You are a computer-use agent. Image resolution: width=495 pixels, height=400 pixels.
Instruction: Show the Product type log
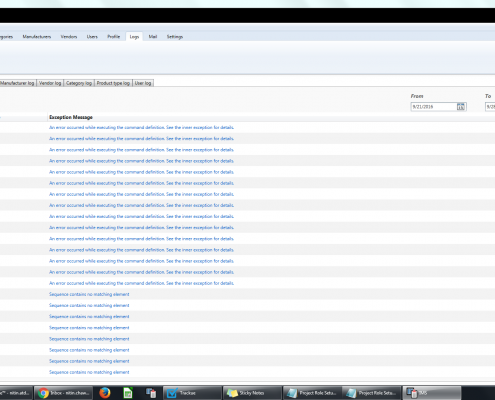(113, 83)
